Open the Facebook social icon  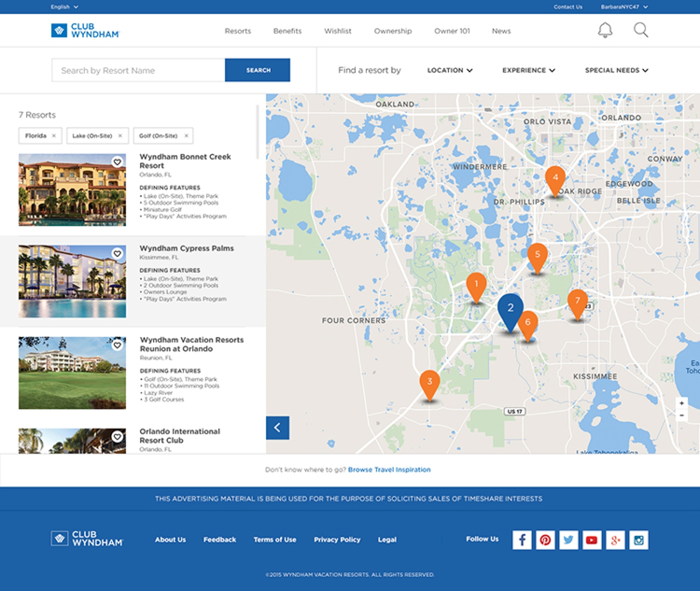pos(522,540)
